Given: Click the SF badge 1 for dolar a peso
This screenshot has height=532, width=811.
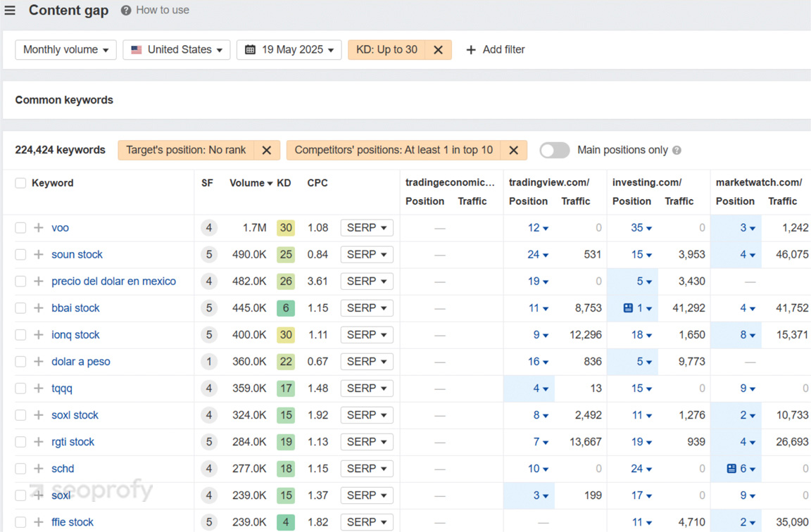Looking at the screenshot, I should pyautogui.click(x=209, y=362).
